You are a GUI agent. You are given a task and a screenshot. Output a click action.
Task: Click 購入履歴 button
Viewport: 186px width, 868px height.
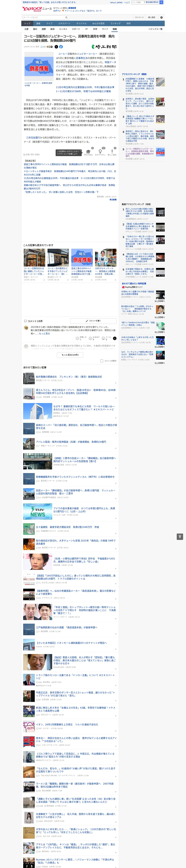pyautogui.click(x=152, y=18)
